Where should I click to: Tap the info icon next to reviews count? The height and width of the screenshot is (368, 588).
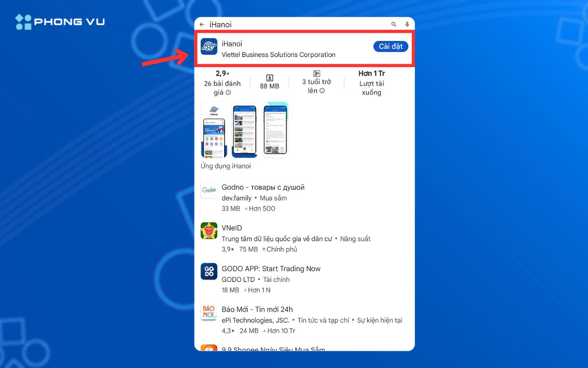(x=228, y=92)
